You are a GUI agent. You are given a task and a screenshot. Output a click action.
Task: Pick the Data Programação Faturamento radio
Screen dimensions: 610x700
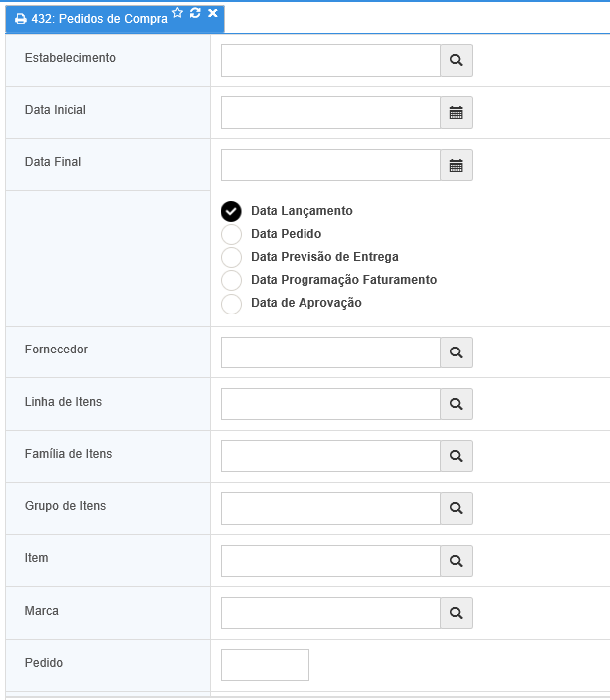[x=232, y=280]
